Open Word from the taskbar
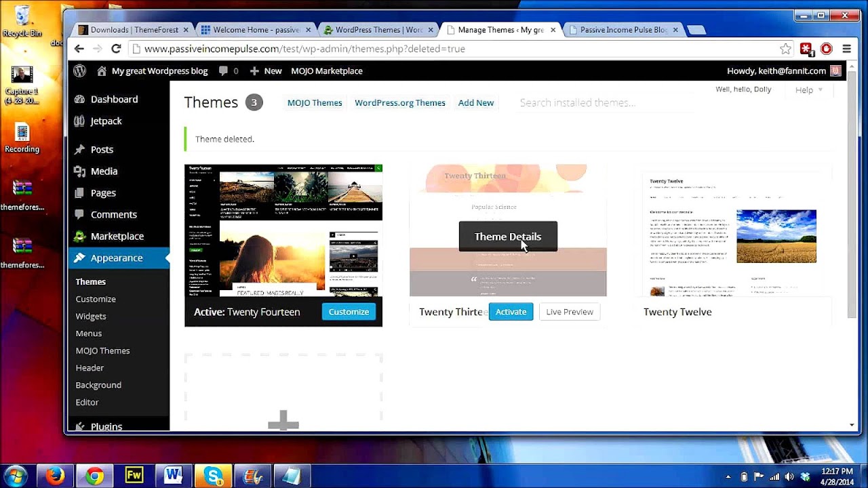Image resolution: width=868 pixels, height=488 pixels. click(x=174, y=476)
